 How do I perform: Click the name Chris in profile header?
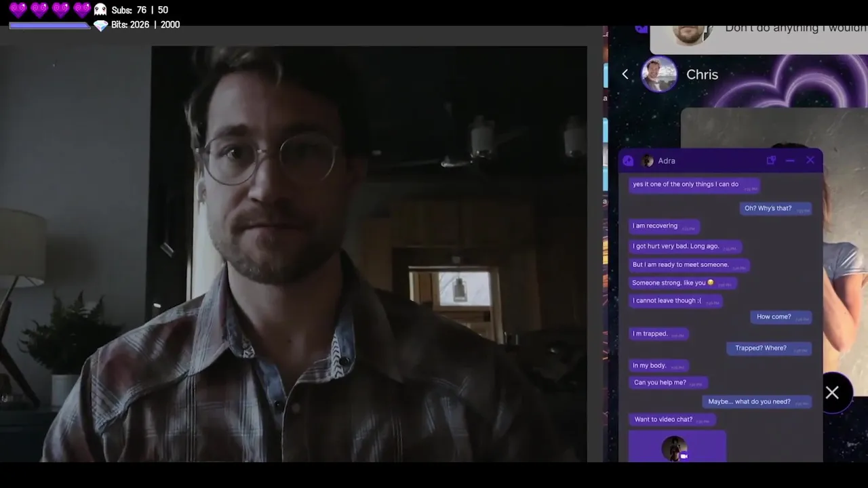(x=702, y=75)
